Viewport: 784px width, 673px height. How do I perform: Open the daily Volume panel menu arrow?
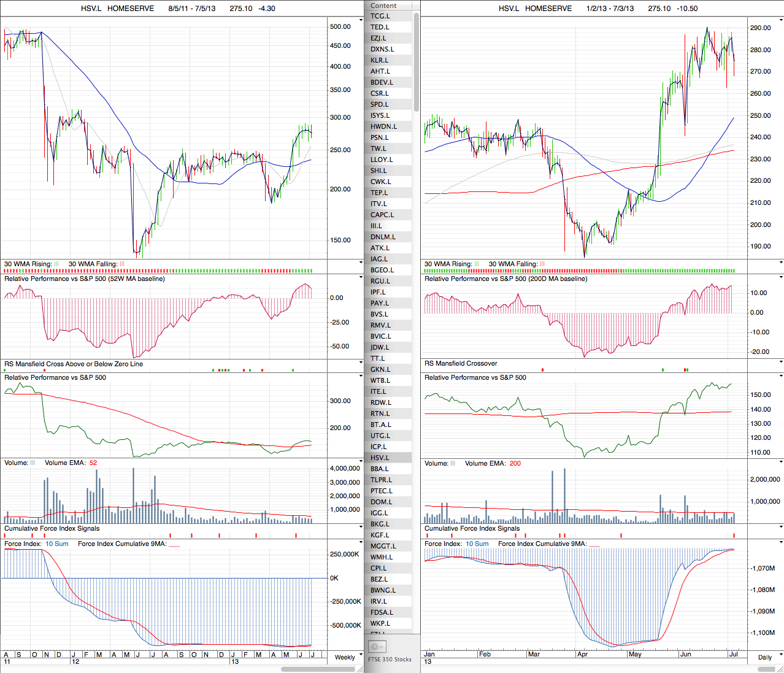780,462
